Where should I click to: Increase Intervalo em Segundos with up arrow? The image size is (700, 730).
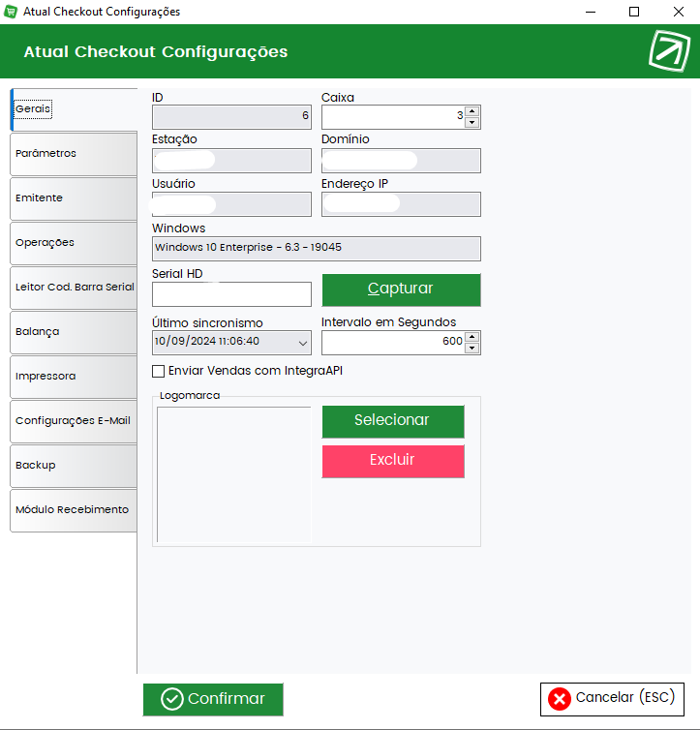472,337
